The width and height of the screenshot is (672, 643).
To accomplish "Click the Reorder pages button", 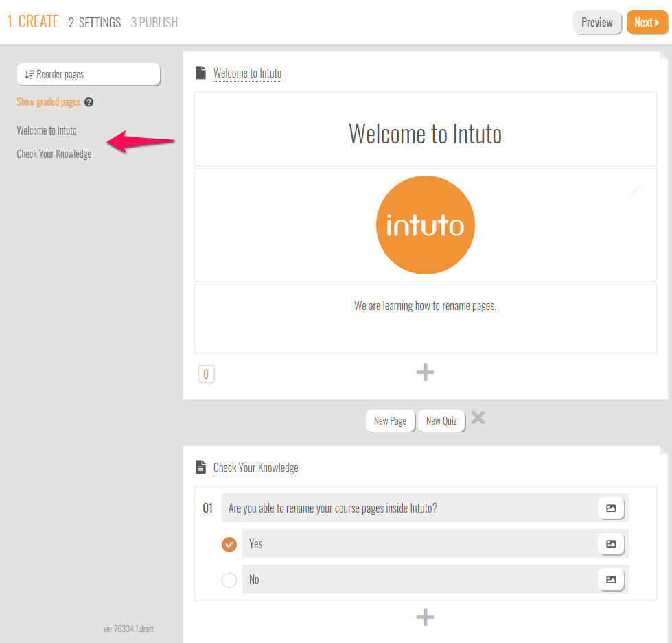I will point(89,74).
